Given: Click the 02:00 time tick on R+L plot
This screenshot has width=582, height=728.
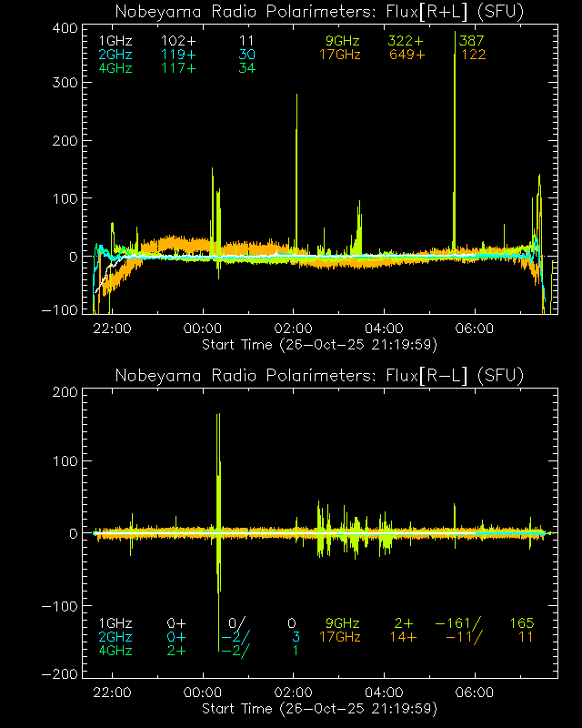Looking at the screenshot, I should pos(293,329).
